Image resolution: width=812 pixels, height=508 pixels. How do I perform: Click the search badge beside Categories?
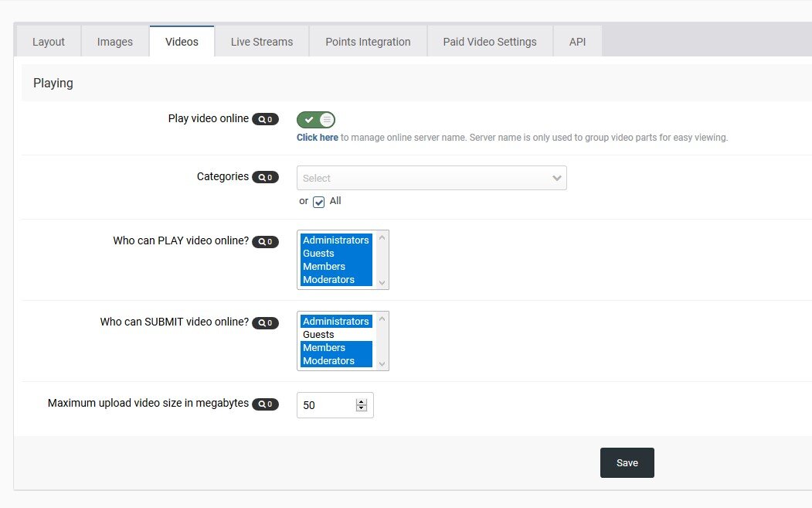coord(265,177)
